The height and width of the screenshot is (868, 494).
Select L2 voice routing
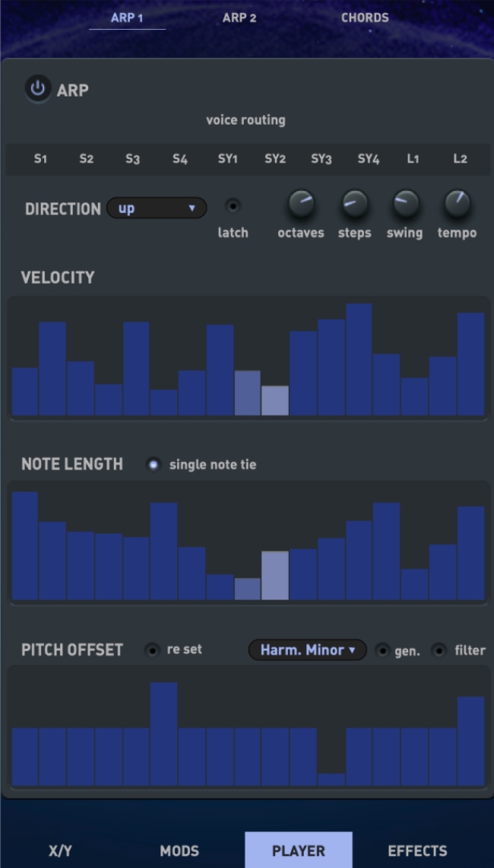(461, 160)
